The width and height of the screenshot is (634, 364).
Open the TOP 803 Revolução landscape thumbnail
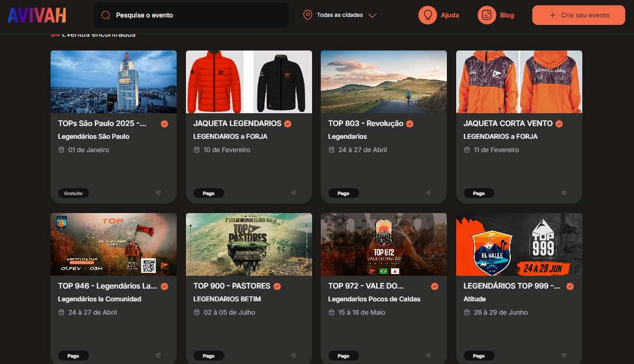click(384, 82)
